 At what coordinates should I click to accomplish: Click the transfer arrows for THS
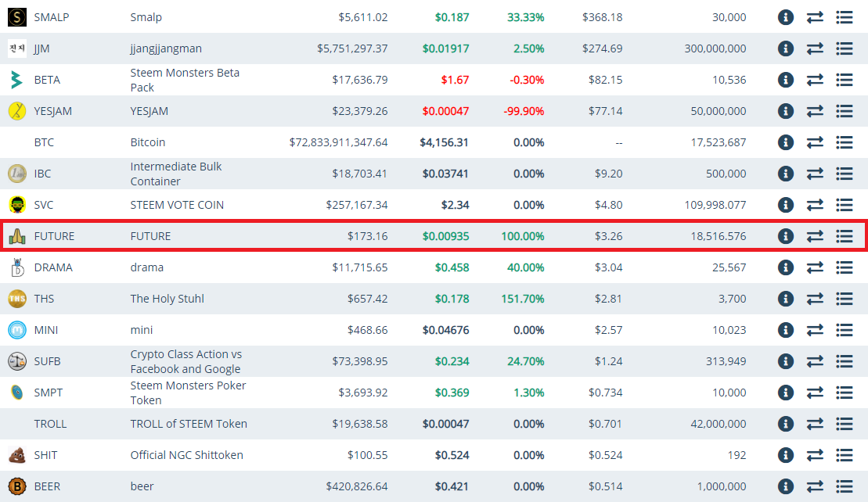point(814,299)
